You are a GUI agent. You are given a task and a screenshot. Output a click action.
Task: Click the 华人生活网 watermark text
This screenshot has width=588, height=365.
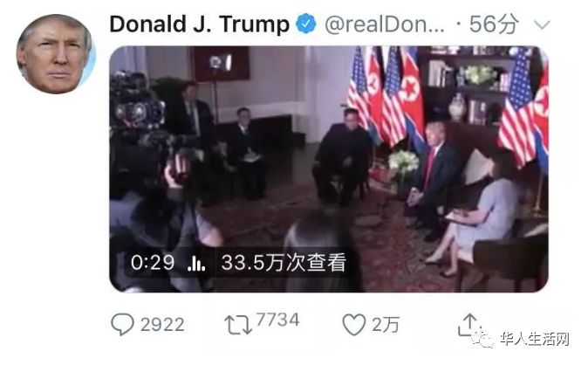point(535,339)
